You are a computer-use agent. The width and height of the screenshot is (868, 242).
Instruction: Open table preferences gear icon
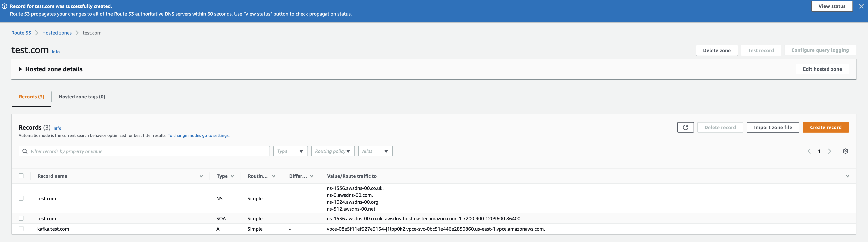tap(845, 151)
